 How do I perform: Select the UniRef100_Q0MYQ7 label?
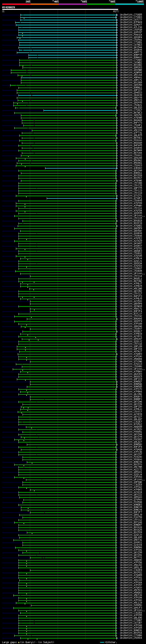[131, 32]
